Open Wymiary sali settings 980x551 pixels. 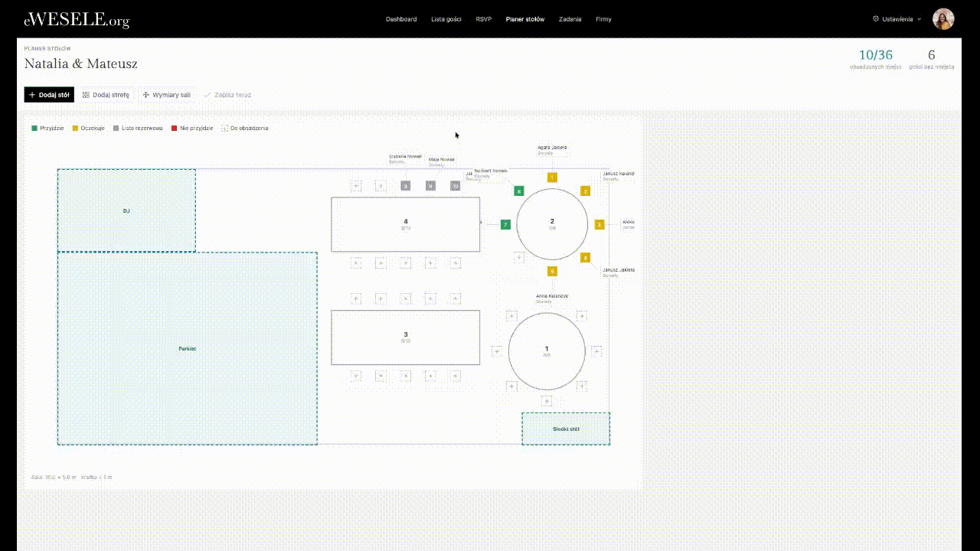click(x=167, y=95)
